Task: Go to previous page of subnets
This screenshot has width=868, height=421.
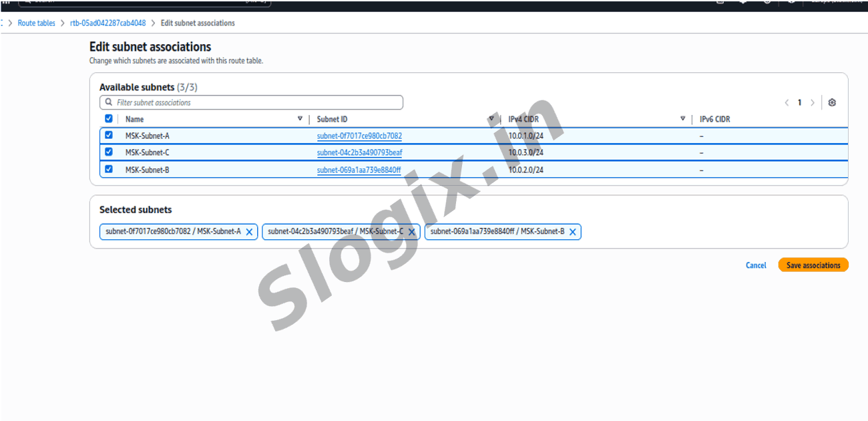Action: [x=787, y=103]
